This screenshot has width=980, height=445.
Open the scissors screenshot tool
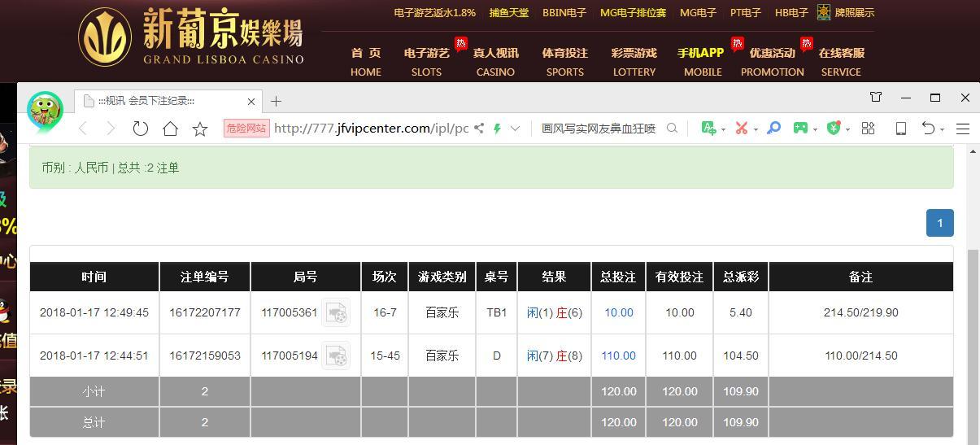point(741,129)
